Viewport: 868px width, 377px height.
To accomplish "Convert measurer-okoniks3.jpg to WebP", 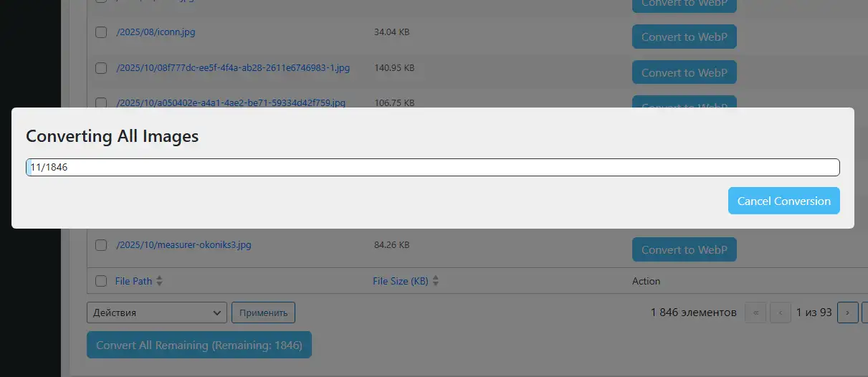I will point(684,249).
